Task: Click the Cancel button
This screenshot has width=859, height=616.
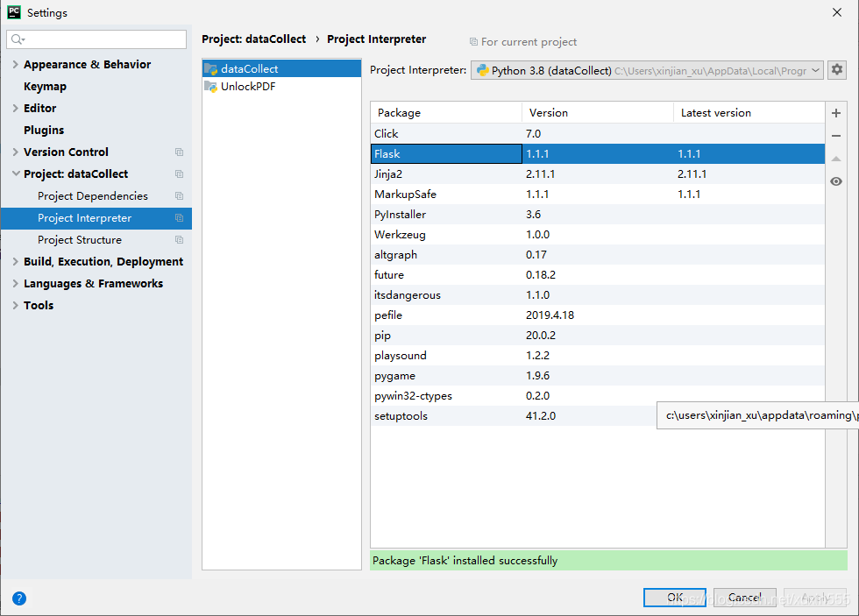Action: [x=744, y=598]
